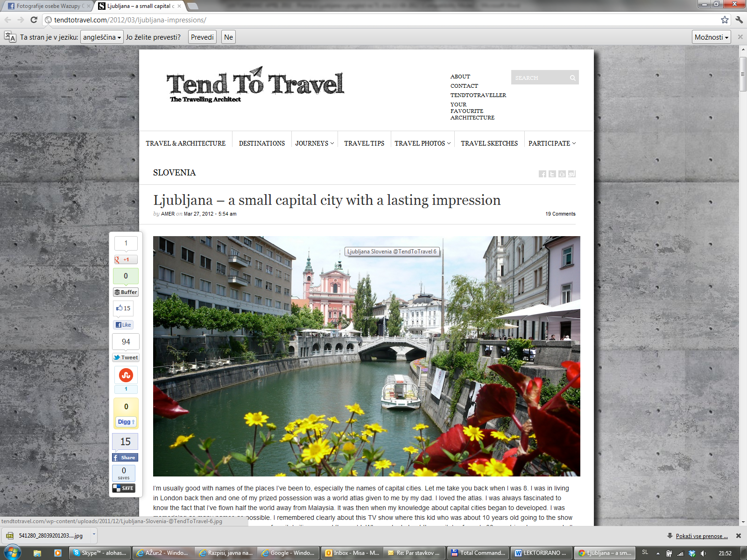Open the Travel Photos submenu

click(422, 143)
